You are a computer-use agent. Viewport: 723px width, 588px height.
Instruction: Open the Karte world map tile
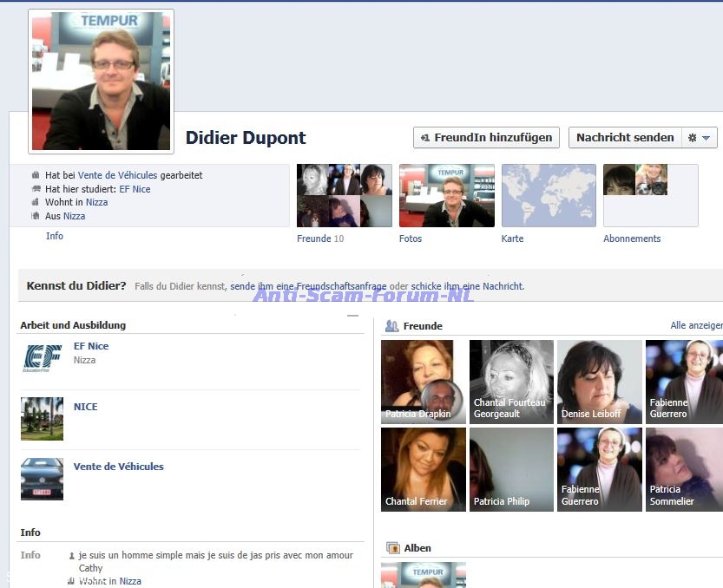(x=549, y=196)
